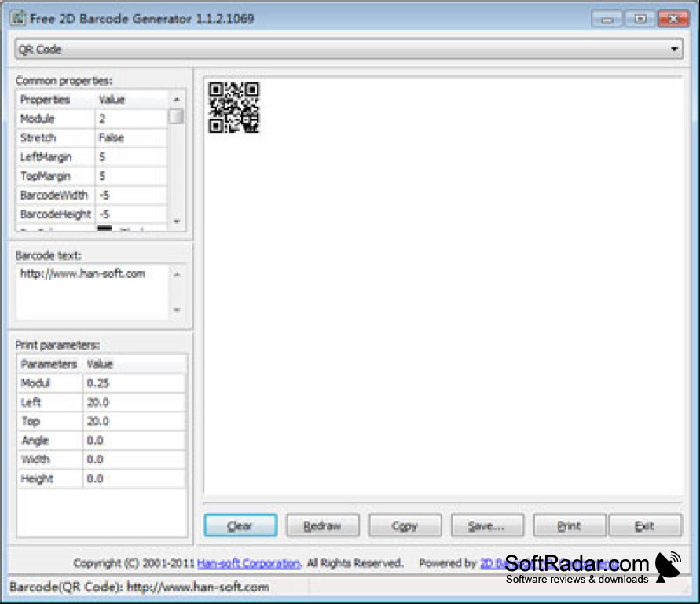Minimize the Barcode Generator window
Image resolution: width=700 pixels, height=604 pixels.
pos(607,19)
